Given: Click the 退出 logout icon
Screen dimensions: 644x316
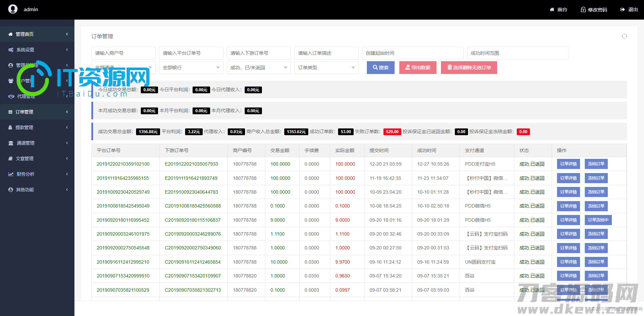Looking at the screenshot, I should (622, 9).
